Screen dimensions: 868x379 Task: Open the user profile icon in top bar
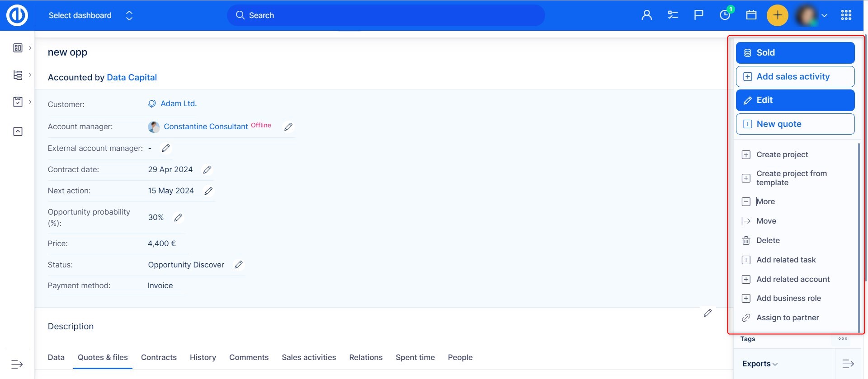646,15
